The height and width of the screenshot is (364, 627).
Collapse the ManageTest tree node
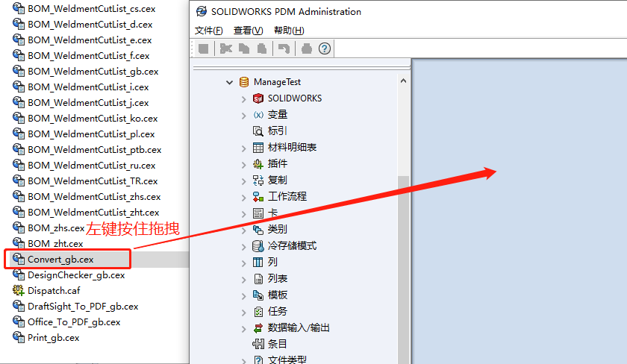[x=230, y=82]
